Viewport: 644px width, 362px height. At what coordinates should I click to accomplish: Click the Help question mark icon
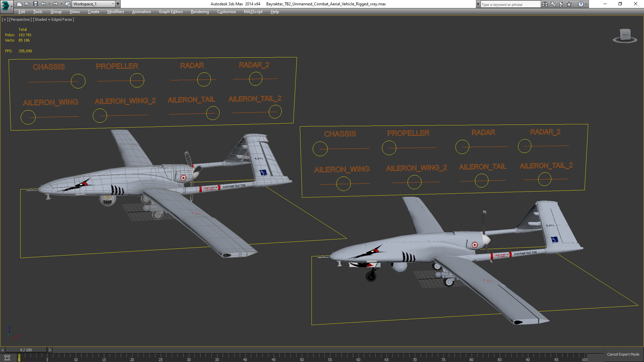[581, 4]
